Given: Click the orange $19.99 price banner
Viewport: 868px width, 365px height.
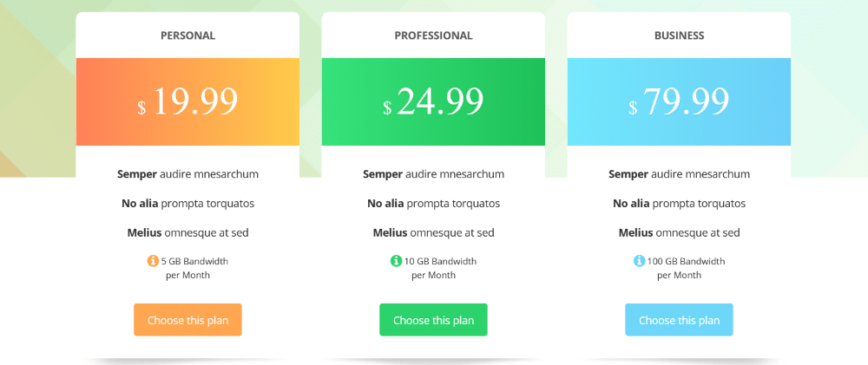Looking at the screenshot, I should (x=187, y=102).
